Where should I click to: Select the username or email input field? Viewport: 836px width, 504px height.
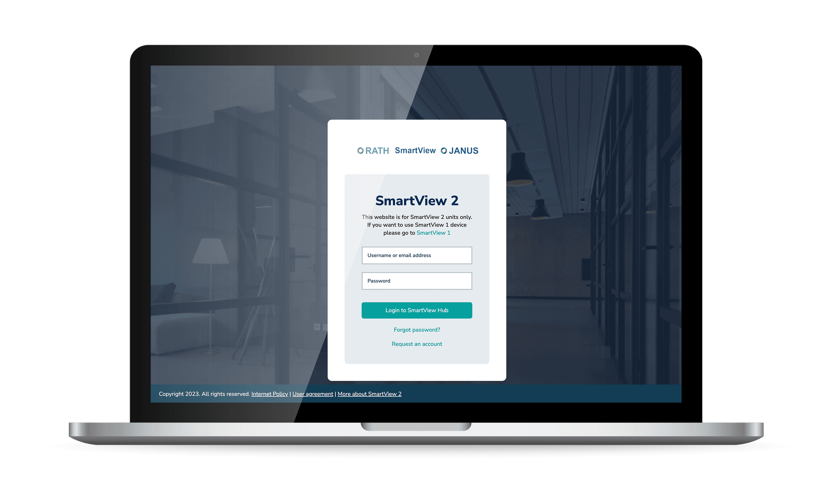416,255
